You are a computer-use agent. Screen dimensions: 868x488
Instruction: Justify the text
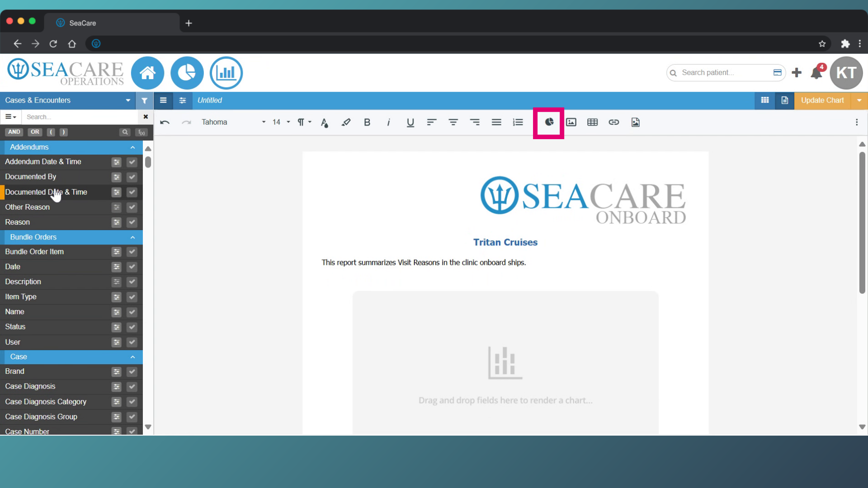[x=496, y=122]
